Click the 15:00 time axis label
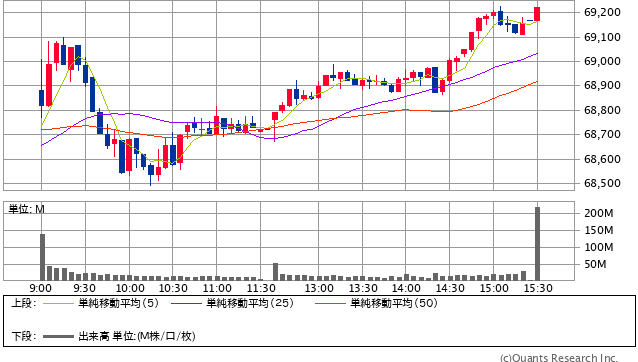Image resolution: width=638 pixels, height=362 pixels. coord(494,288)
